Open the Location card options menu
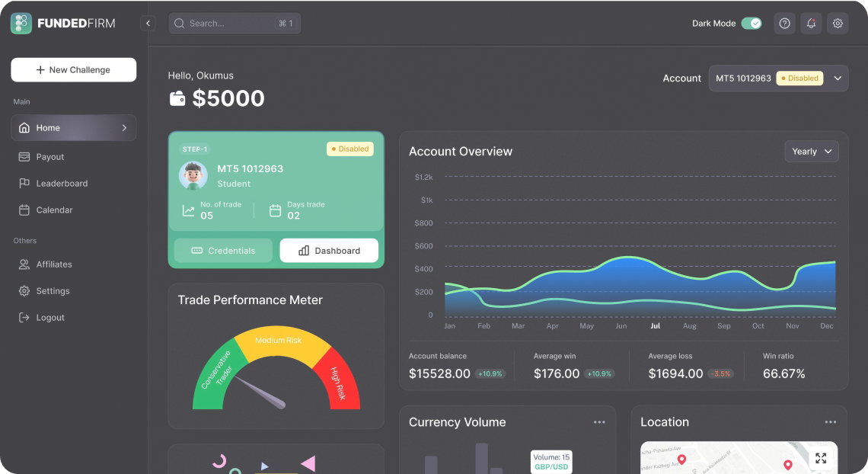The height and width of the screenshot is (474, 868). pos(830,421)
